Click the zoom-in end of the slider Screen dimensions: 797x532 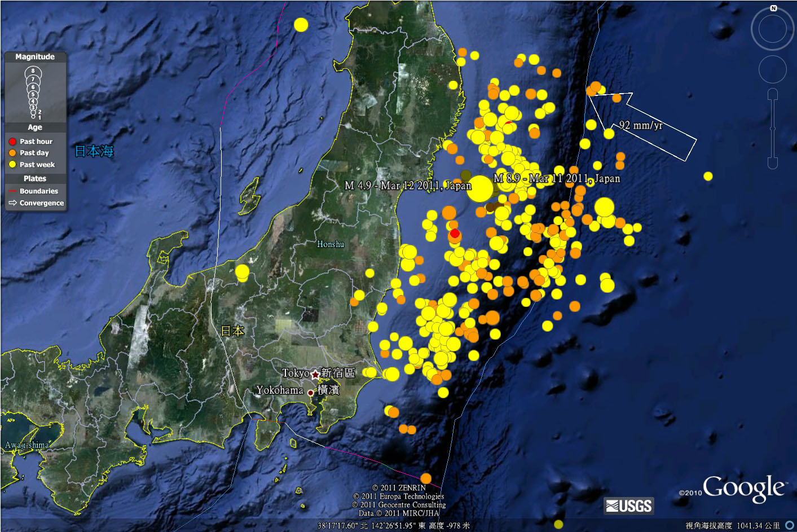[773, 94]
